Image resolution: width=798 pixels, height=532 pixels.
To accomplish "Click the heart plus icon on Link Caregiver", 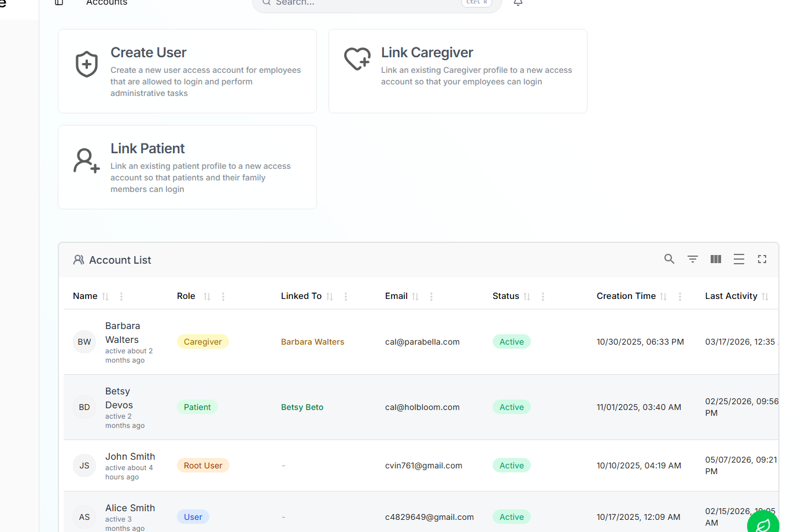I will (x=357, y=58).
